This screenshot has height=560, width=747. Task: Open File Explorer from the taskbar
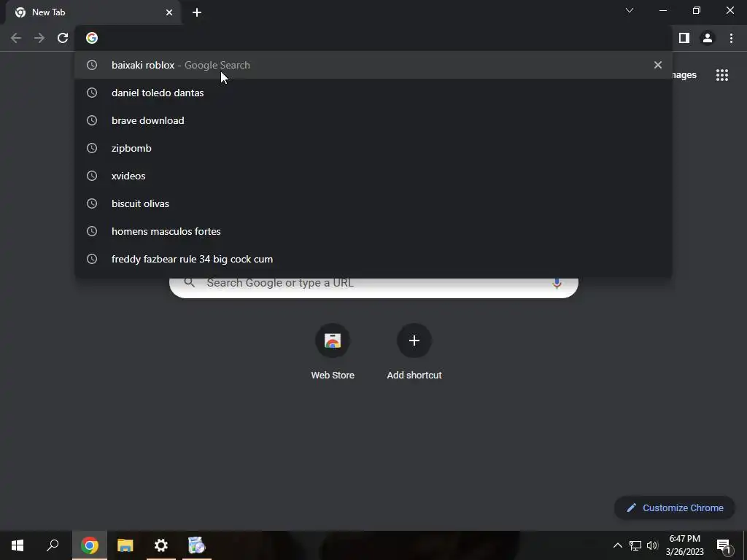point(125,545)
